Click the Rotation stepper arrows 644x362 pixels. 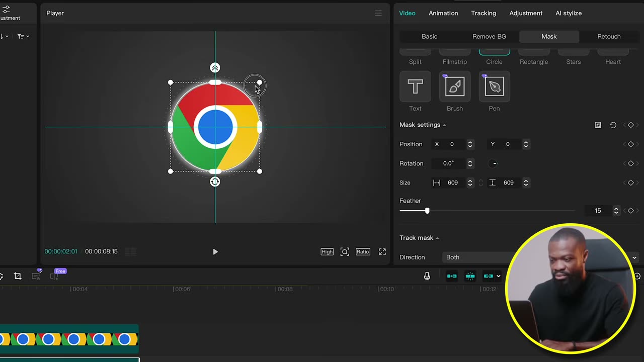click(470, 163)
